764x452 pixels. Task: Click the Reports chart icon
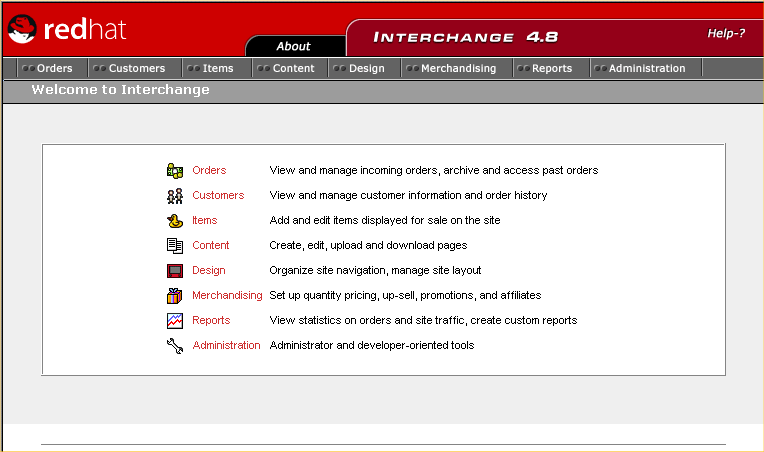175,320
